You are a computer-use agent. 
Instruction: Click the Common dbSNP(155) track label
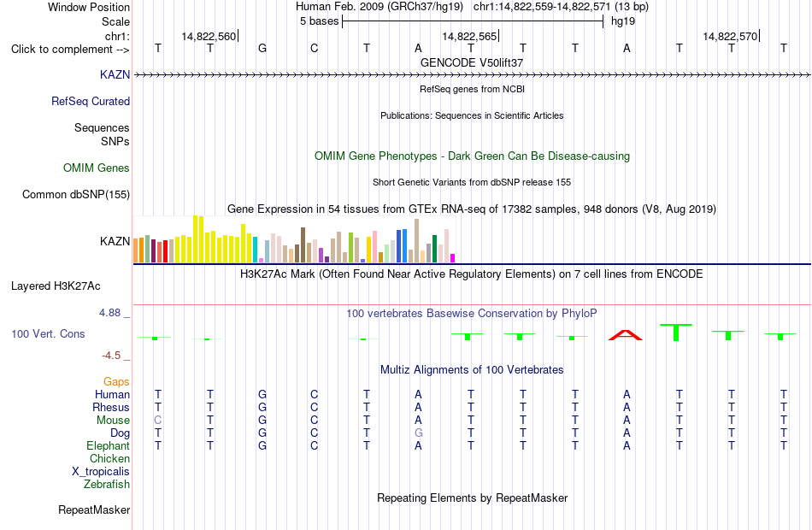[75, 194]
